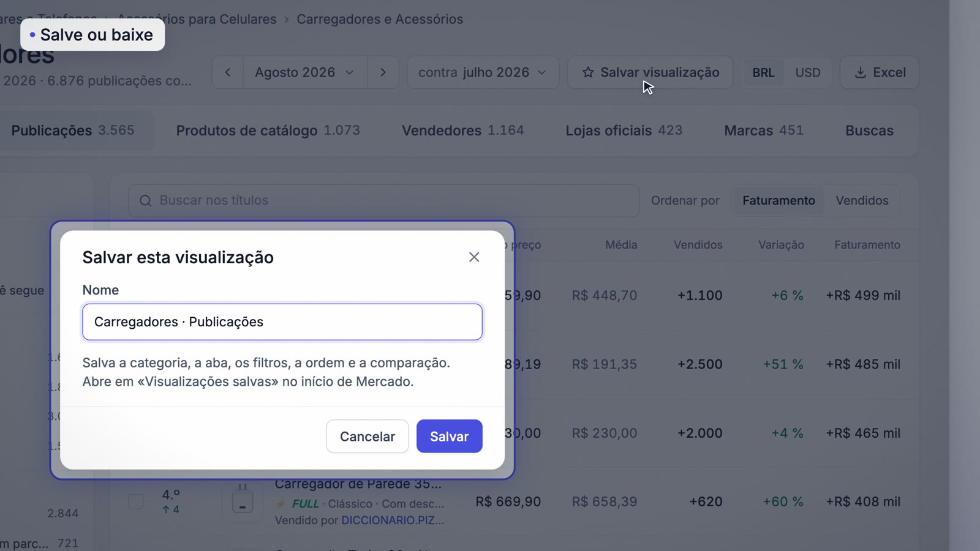Click the FULL lightning badge icon
The height and width of the screenshot is (551, 980).
281,504
